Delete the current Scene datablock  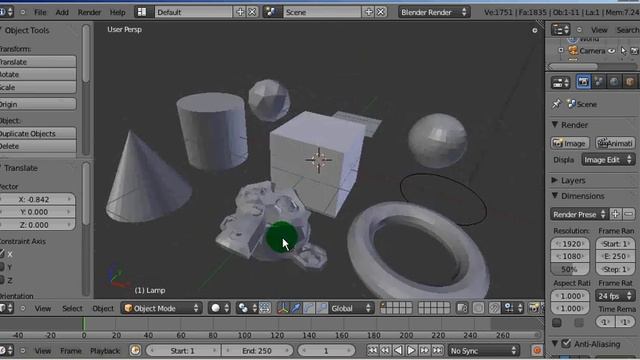(381, 12)
